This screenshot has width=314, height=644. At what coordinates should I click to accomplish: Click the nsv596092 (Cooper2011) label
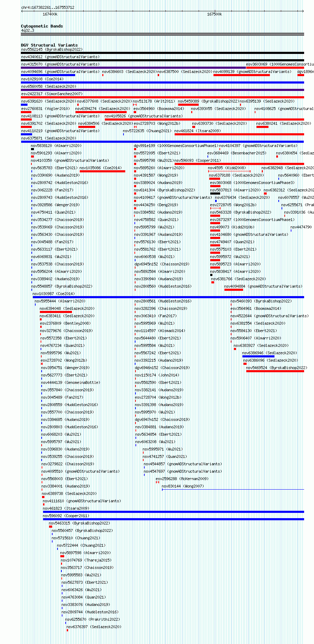point(66,516)
